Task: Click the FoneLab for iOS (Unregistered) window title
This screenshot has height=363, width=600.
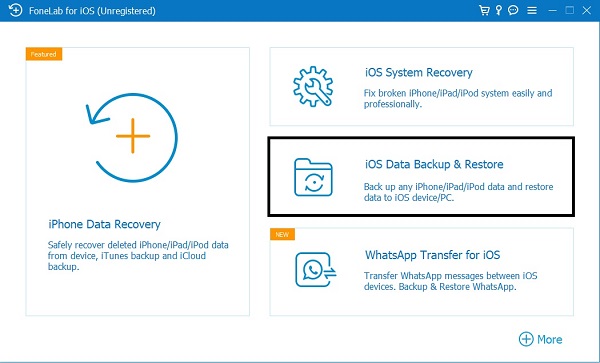Action: coord(92,11)
